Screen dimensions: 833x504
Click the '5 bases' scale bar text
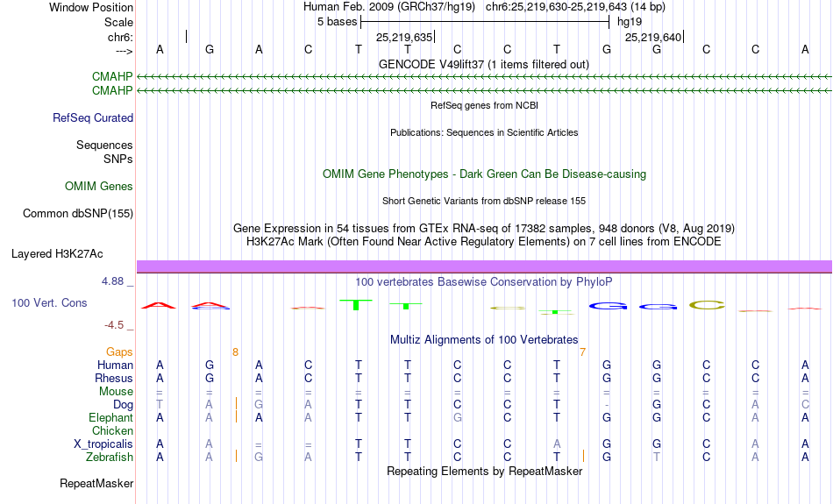pos(337,22)
